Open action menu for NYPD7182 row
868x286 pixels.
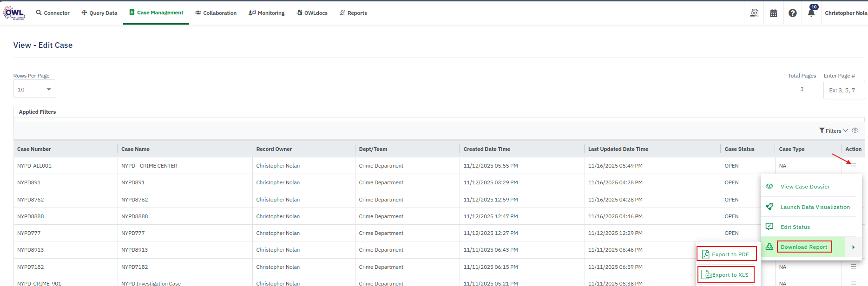tap(854, 266)
